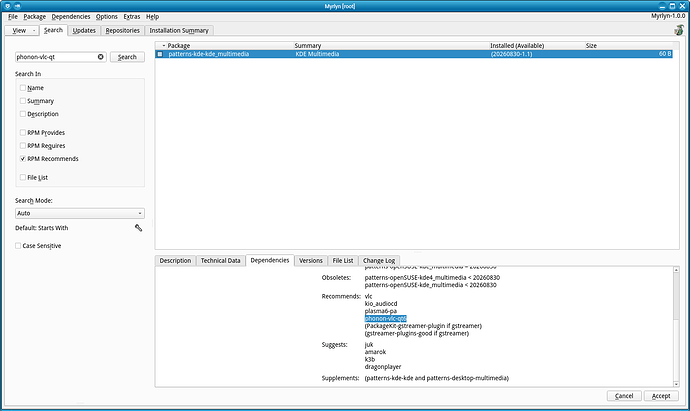Click plasma6-pa in Recommends list
The width and height of the screenshot is (690, 411).
[380, 311]
